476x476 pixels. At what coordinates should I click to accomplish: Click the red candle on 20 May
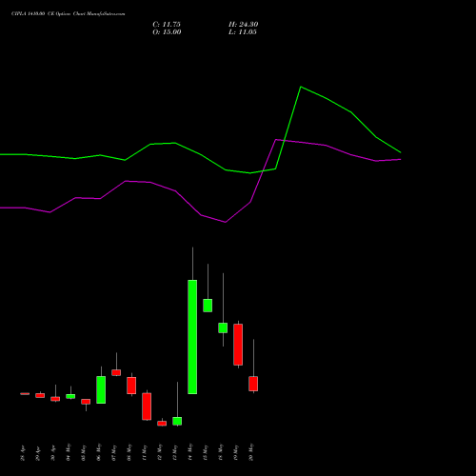(x=253, y=384)
